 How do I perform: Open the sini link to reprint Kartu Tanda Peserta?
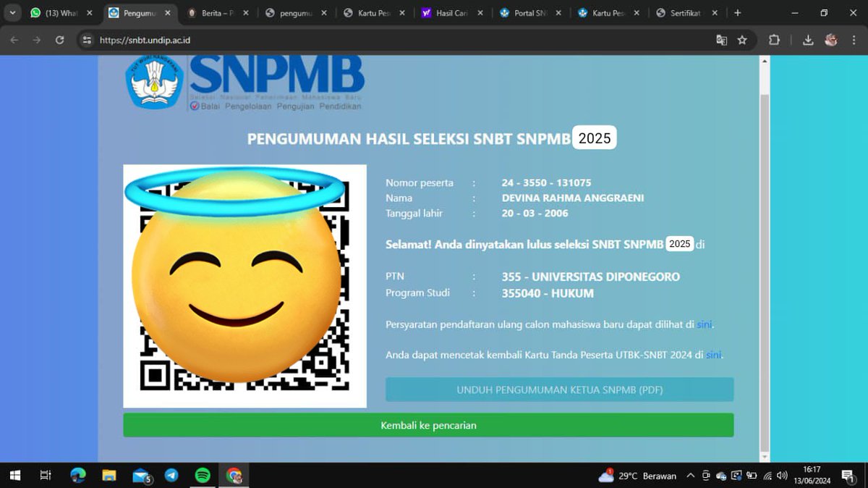tap(713, 355)
